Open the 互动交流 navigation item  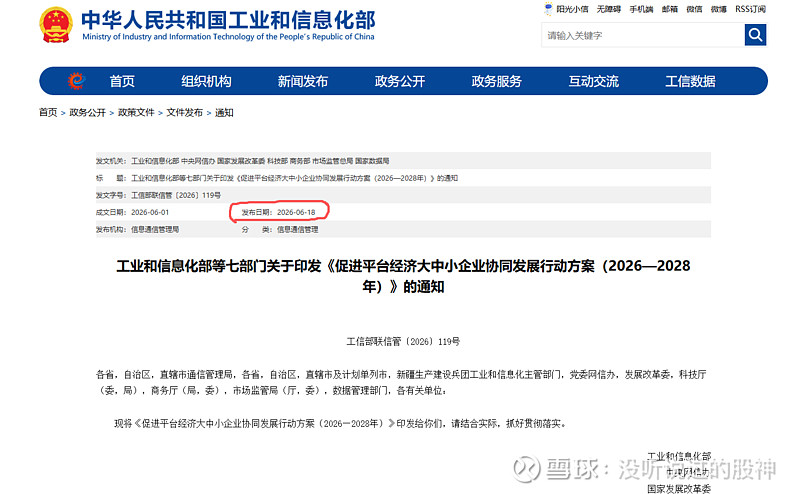(593, 81)
